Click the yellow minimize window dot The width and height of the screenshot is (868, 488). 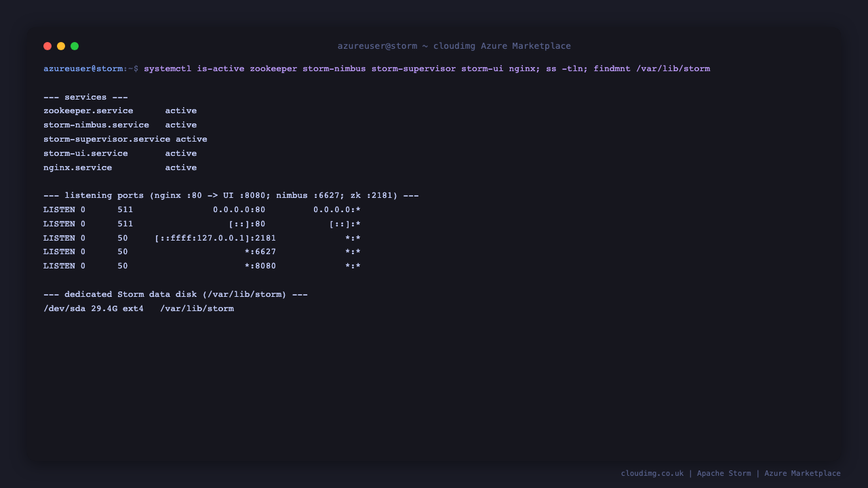61,46
